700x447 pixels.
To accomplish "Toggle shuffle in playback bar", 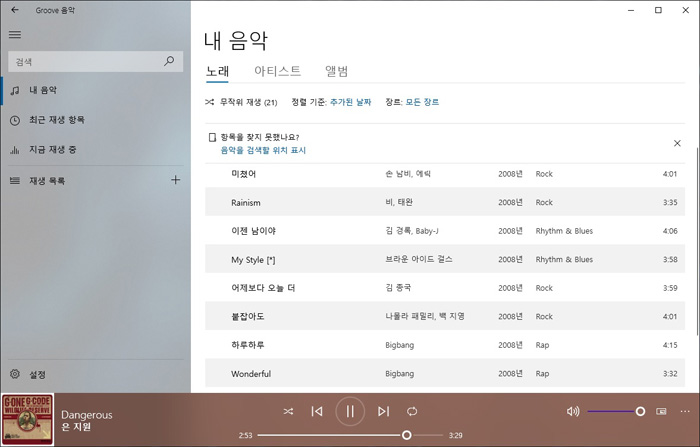I will (288, 411).
